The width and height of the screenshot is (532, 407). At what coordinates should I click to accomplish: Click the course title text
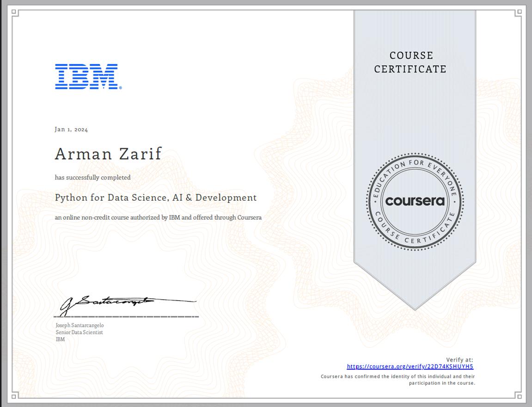(x=155, y=197)
